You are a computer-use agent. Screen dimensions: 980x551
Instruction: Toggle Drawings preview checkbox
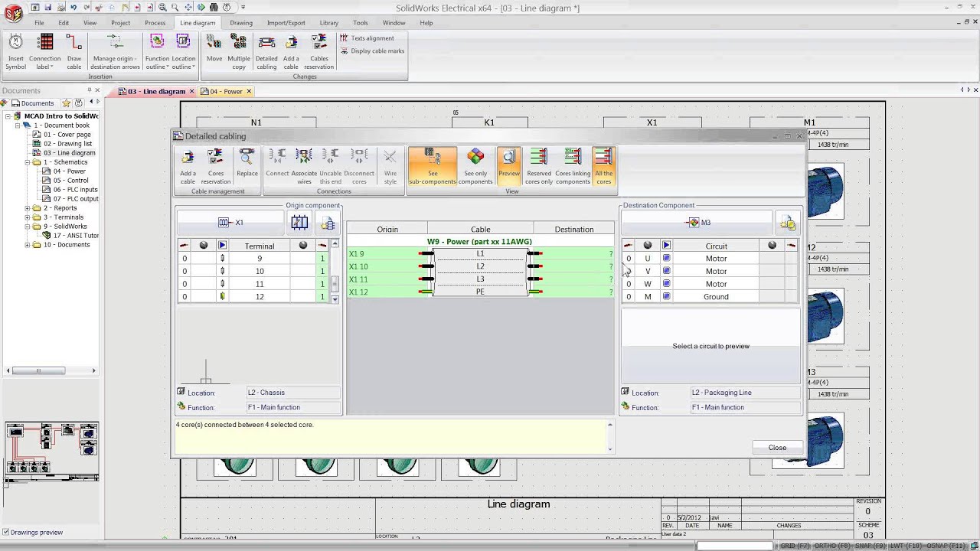6,533
